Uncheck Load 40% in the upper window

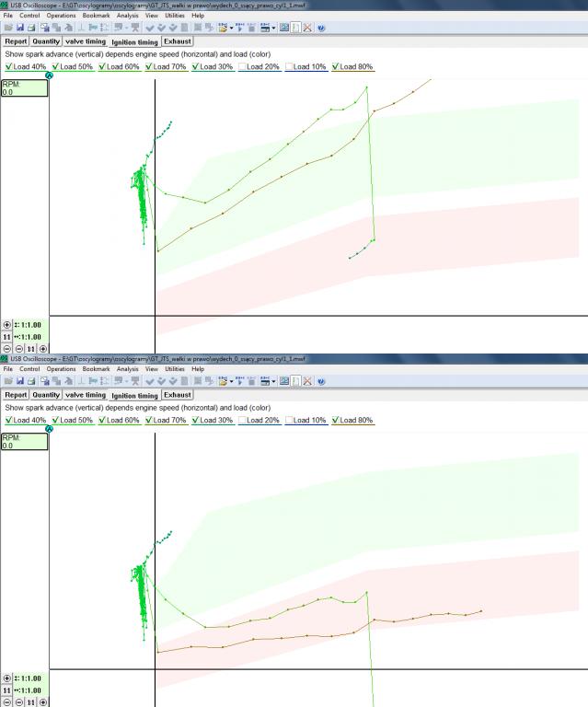(8, 66)
